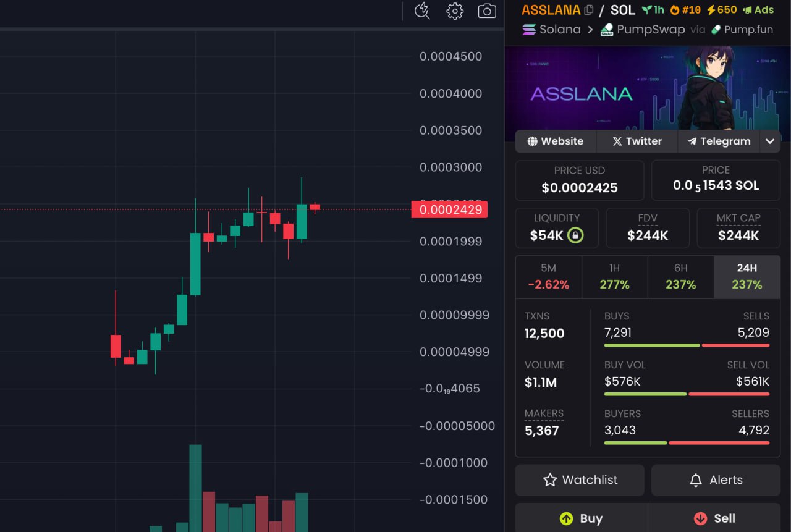The image size is (791, 532).
Task: Click the Sell button
Action: pos(714,518)
